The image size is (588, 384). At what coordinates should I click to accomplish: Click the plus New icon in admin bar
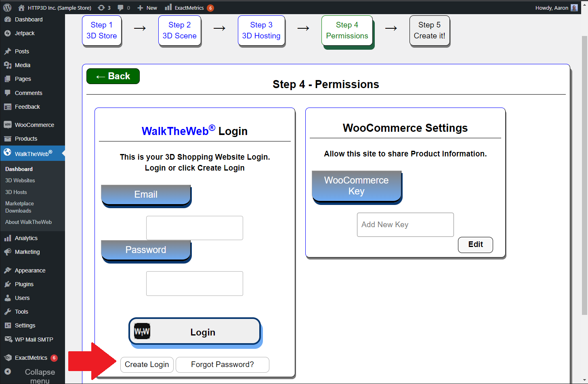pyautogui.click(x=140, y=8)
